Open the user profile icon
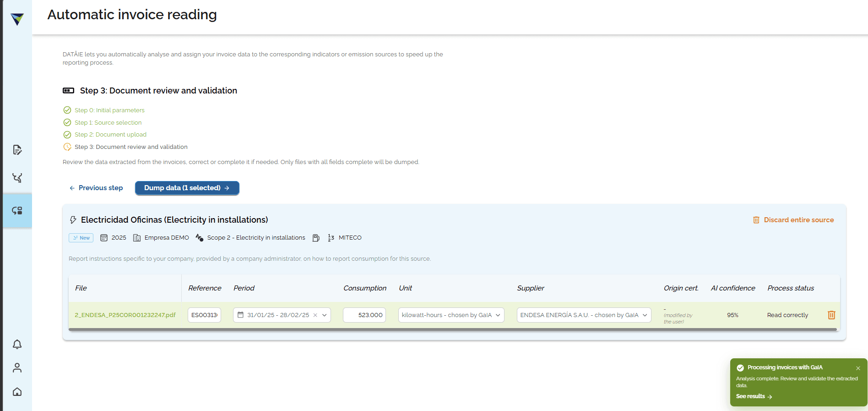 [17, 368]
